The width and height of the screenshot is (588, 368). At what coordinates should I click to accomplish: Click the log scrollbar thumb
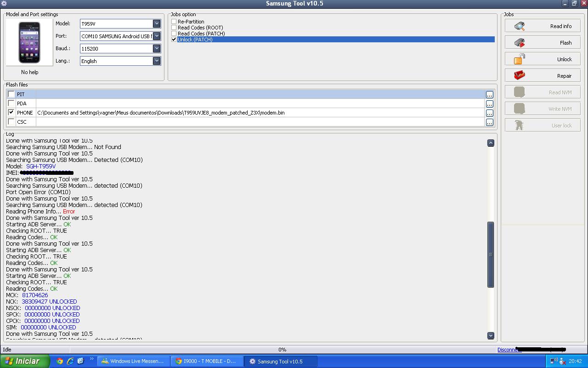tap(491, 254)
